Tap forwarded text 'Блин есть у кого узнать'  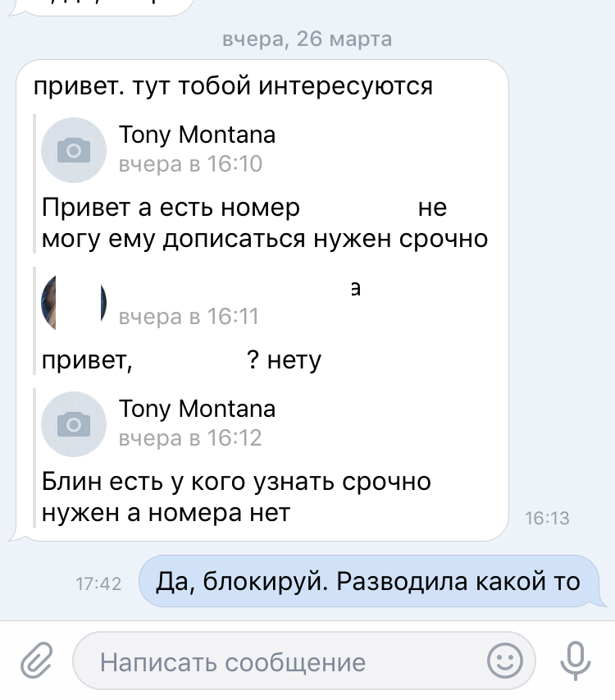[x=236, y=483]
